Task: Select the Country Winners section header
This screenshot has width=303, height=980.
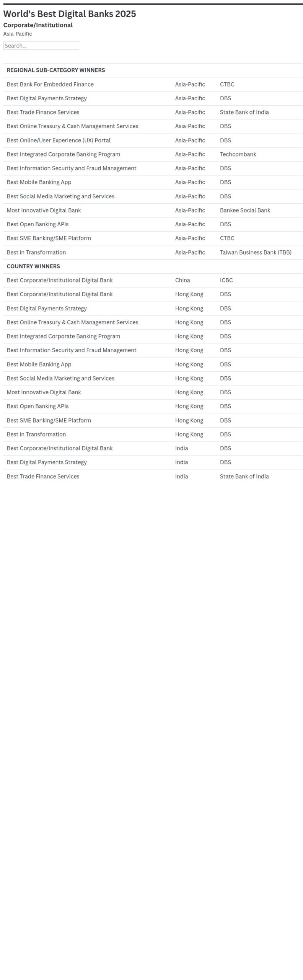Action: point(33,266)
